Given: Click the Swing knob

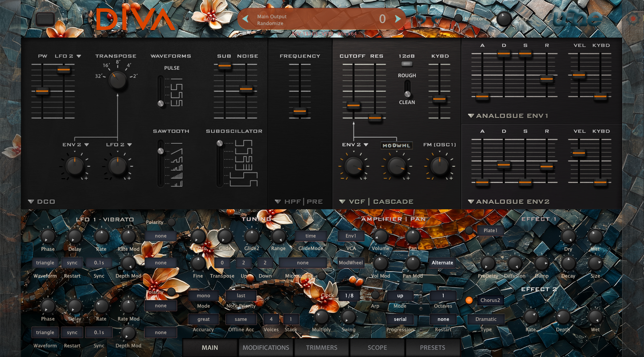Looking at the screenshot, I should pos(348,317).
